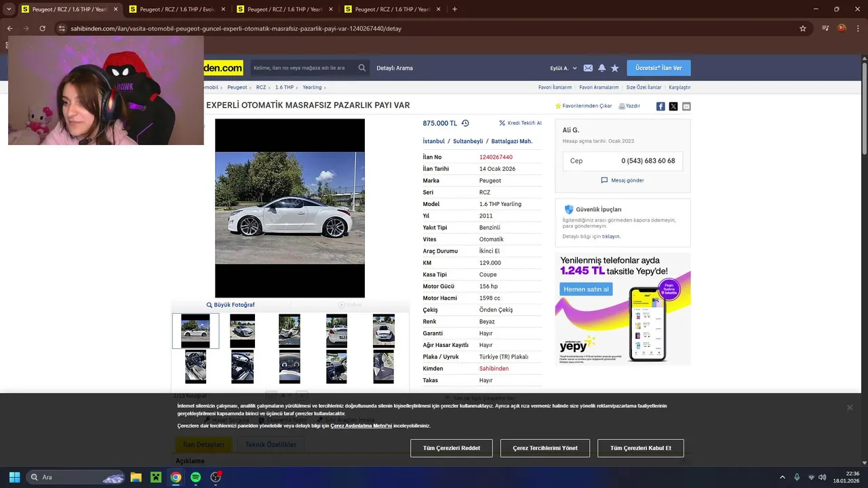Bookmark this page with star icon

(x=803, y=28)
